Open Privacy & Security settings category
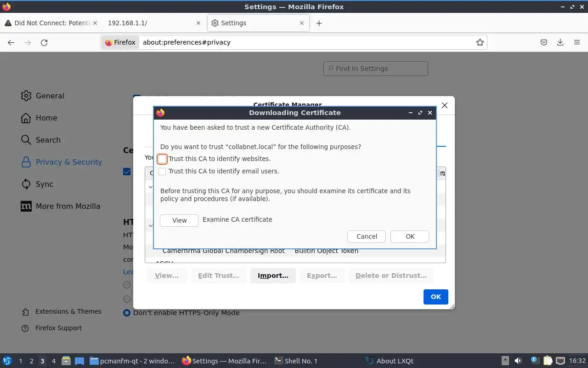This screenshot has width=588, height=368. coord(62,162)
